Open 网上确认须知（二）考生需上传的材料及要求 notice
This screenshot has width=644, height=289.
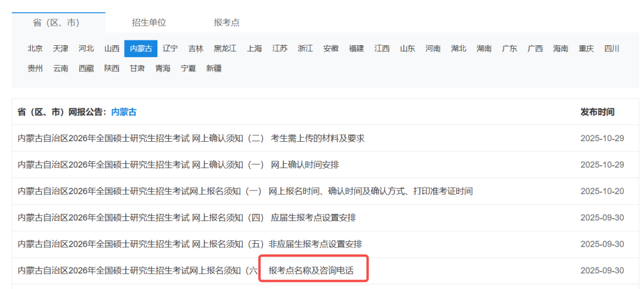coord(191,138)
